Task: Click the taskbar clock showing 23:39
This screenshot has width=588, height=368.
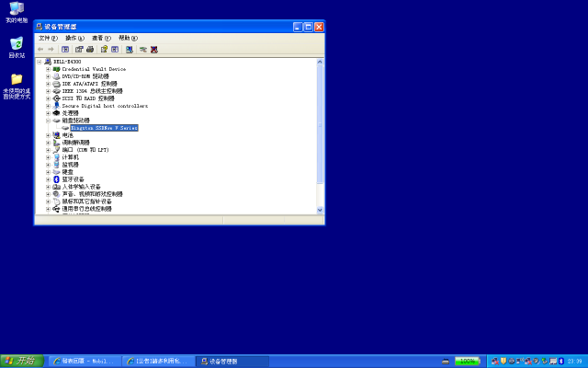Action: coord(575,362)
